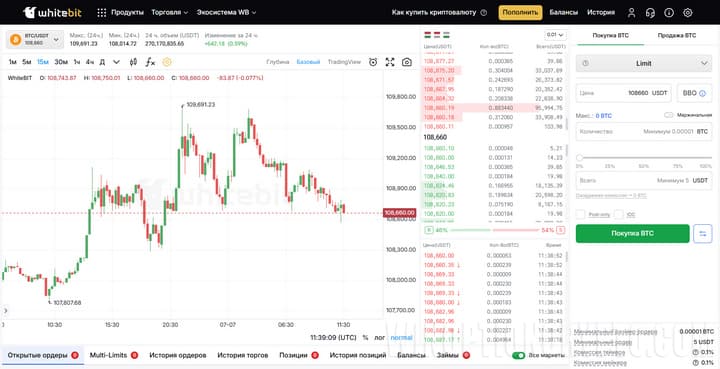Set a price alert with the alarm clock icon
The height and width of the screenshot is (369, 720).
pos(373,62)
